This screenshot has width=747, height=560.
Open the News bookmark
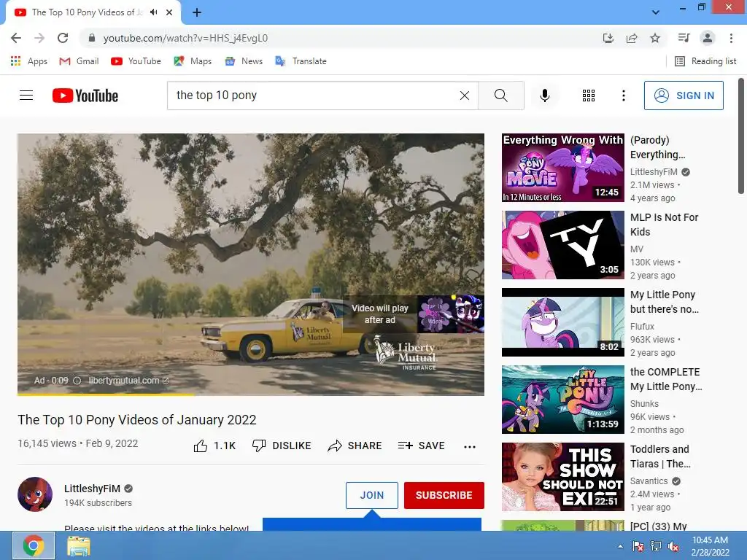pyautogui.click(x=244, y=61)
